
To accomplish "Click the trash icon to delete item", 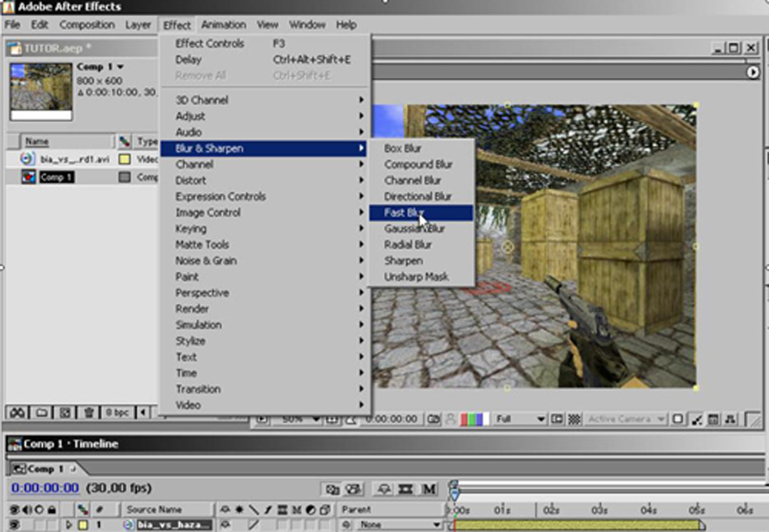I will coord(88,412).
